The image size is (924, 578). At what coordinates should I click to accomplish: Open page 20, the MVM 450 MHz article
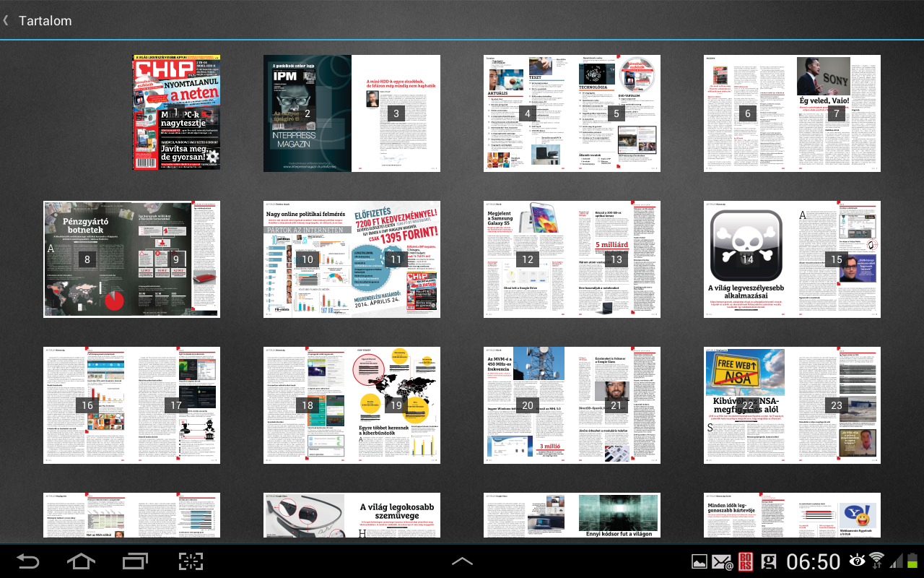(x=528, y=405)
